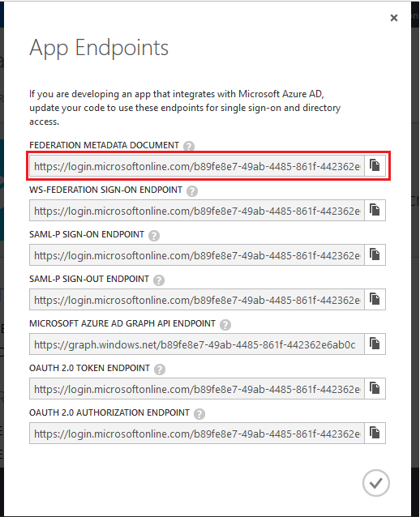Viewport: 420px width, 517px height.
Task: Open help for SAML-P Sign-On Endpoint
Action: pos(154,236)
